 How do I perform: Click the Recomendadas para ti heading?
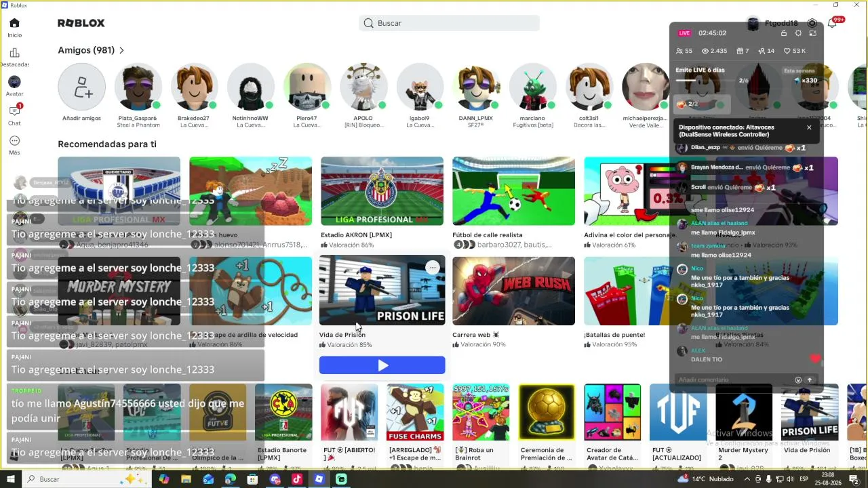(x=107, y=144)
